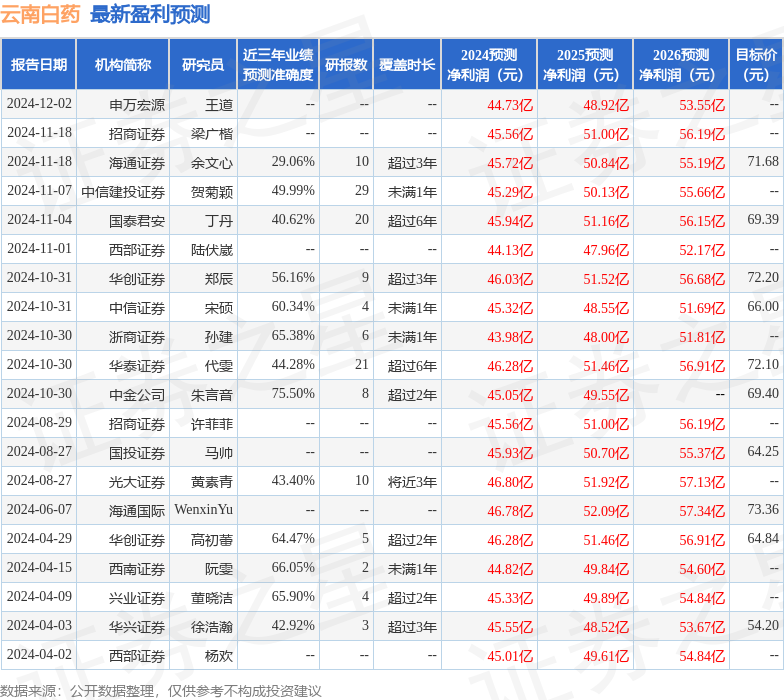
Task: Click the 研究员 column header
Action: [203, 64]
